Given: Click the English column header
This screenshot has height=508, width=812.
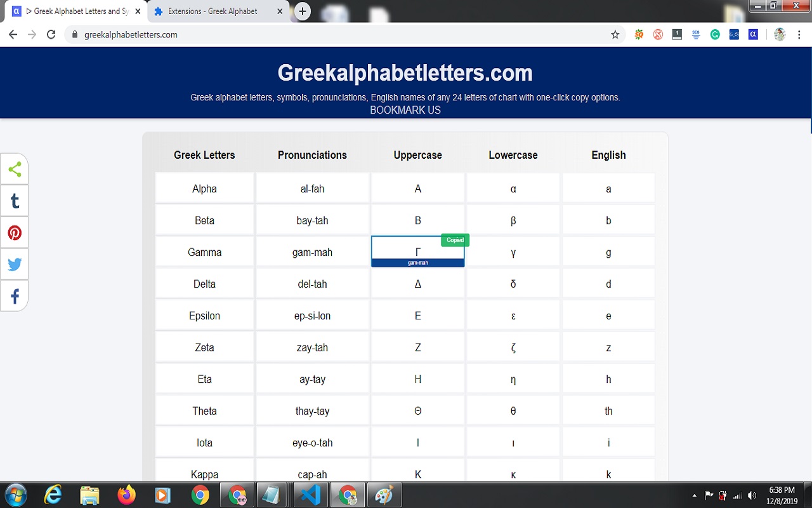Looking at the screenshot, I should (x=608, y=155).
